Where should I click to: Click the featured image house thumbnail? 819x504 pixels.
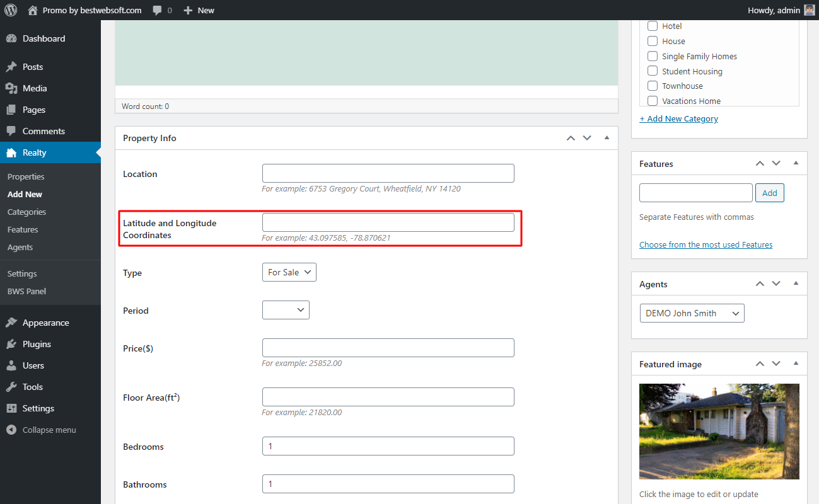719,432
